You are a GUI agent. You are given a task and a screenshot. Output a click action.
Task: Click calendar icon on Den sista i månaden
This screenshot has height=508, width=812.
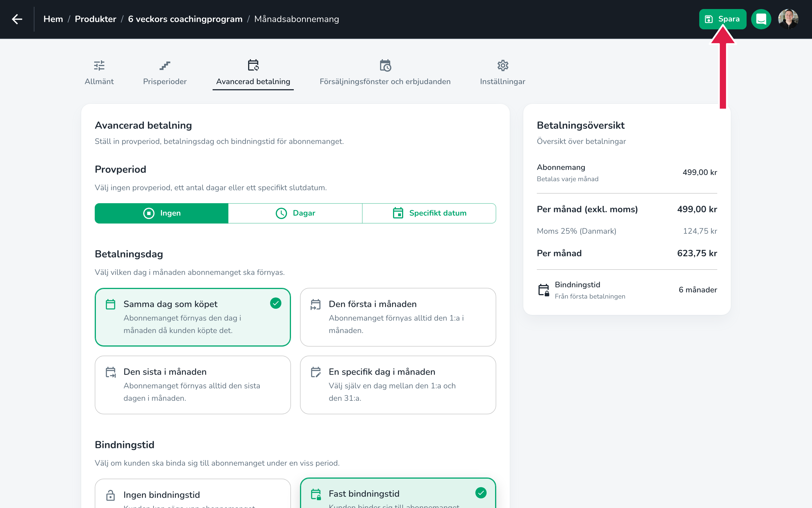pos(111,372)
